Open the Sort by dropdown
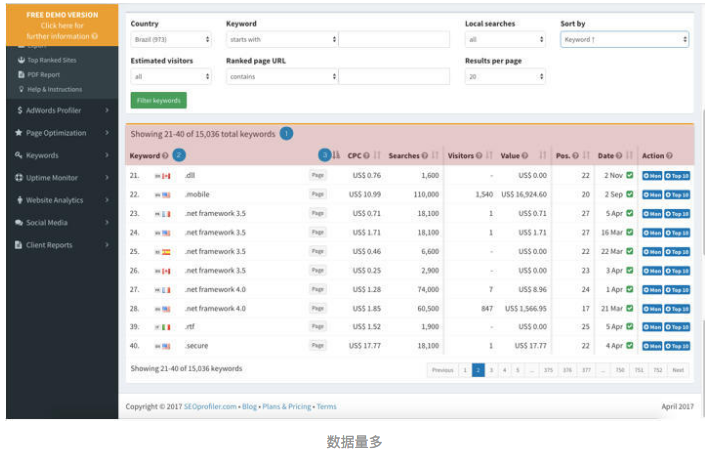Screen dimensions: 714x458 click(x=624, y=40)
